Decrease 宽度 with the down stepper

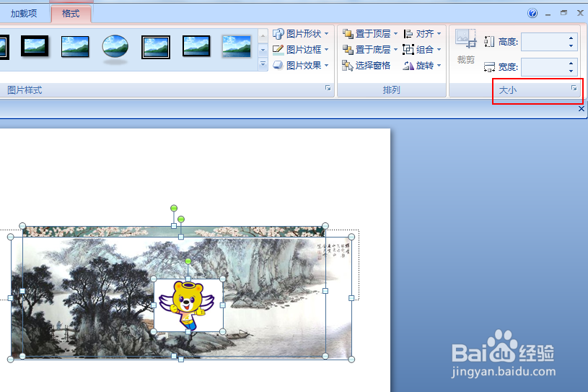pos(571,71)
